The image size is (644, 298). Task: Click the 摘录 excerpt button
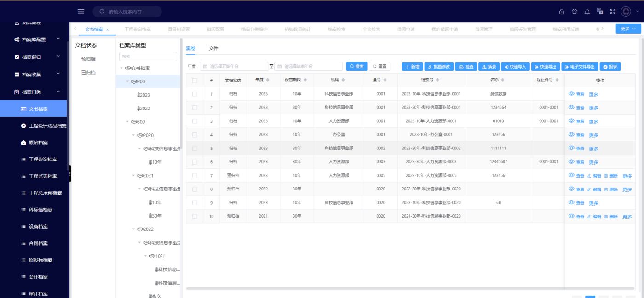pos(489,67)
